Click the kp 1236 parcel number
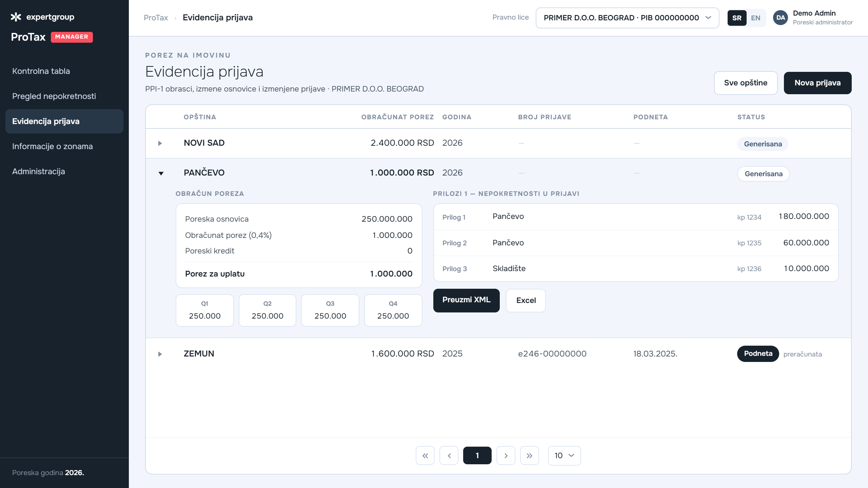 [749, 269]
